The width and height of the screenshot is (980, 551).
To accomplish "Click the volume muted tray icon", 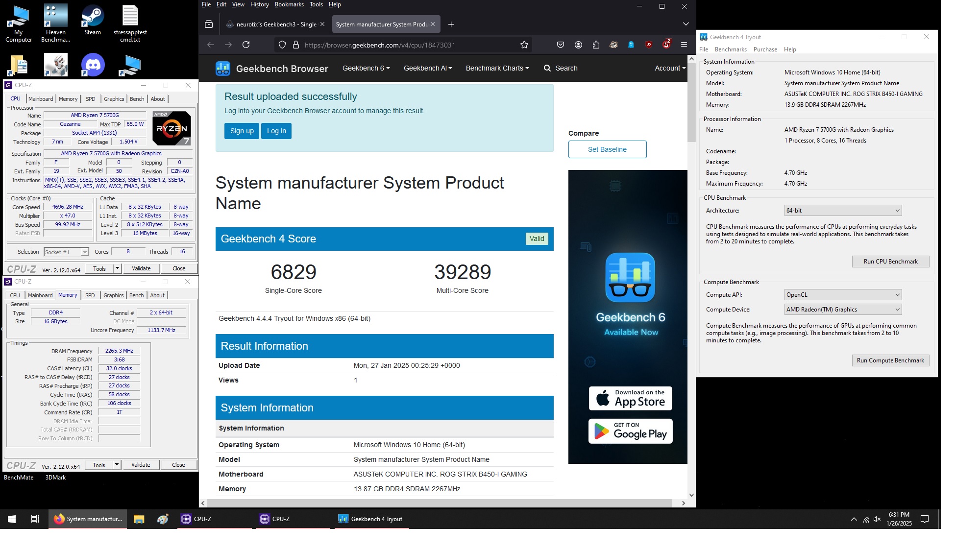I will tap(878, 519).
